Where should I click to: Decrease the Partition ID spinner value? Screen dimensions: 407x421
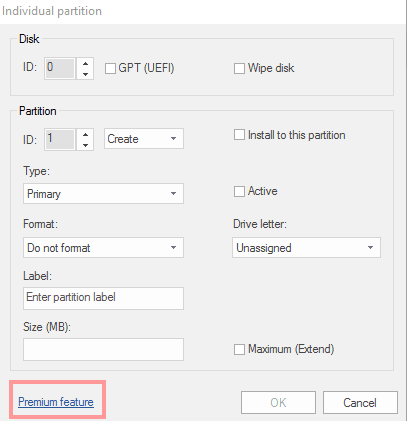coord(85,145)
